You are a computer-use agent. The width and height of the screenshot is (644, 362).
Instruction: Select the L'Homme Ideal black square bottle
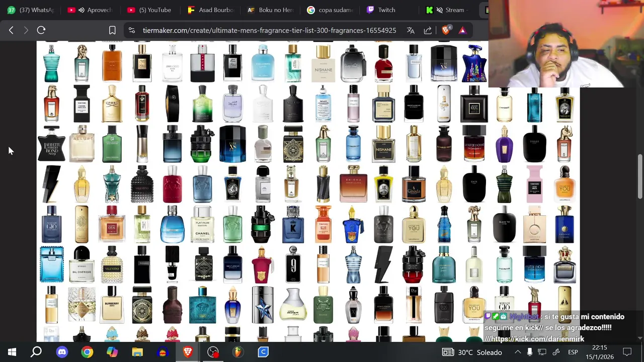tap(474, 104)
